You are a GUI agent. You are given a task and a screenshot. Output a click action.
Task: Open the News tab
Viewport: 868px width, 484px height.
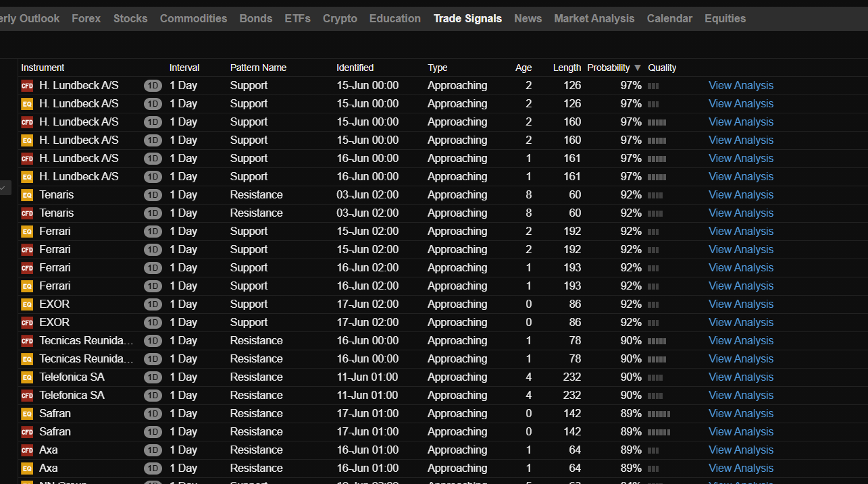click(528, 19)
